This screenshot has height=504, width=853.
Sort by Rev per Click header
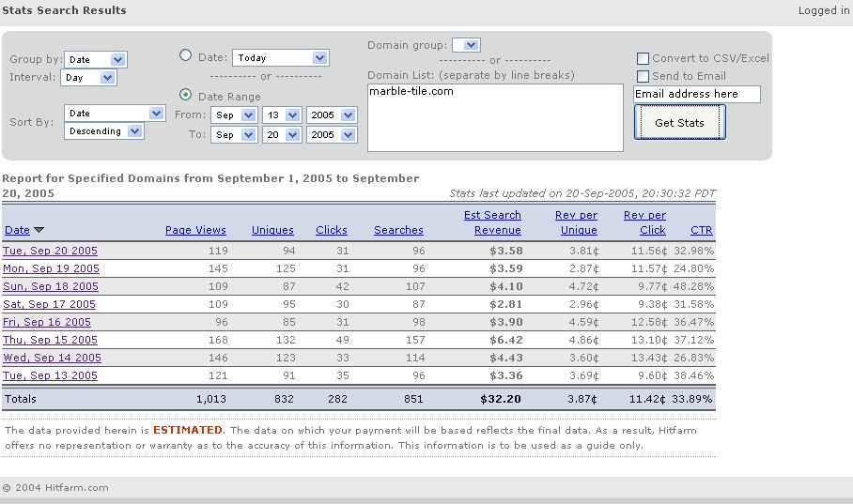point(644,222)
